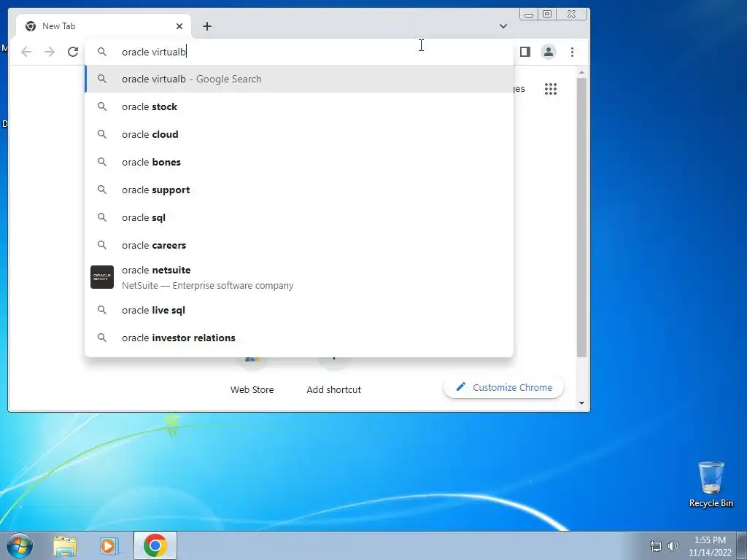Select the 'oracle live sql' suggestion
The image size is (747, 560).
pos(299,310)
